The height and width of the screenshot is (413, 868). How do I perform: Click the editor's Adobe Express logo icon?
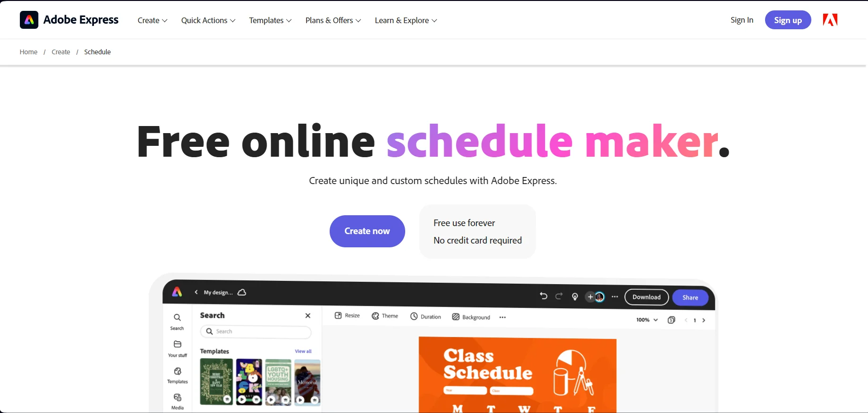(x=177, y=292)
